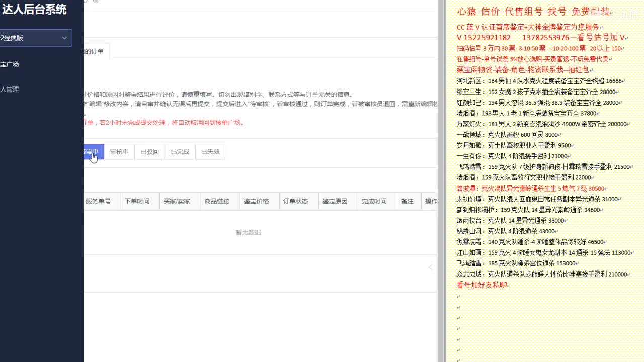Viewport: 644px width, 362px height.
Task: Click the 一战倾城 listing line
Action: tap(509, 135)
